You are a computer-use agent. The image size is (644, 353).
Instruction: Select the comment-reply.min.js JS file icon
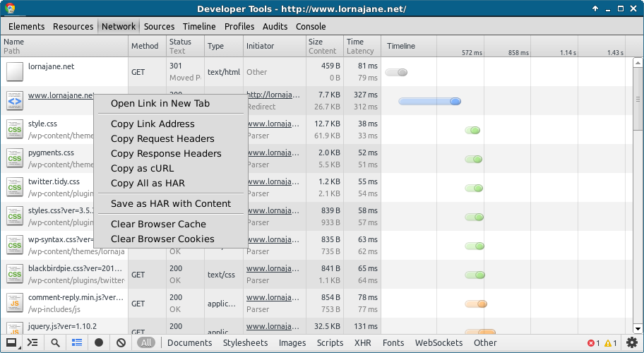[14, 304]
